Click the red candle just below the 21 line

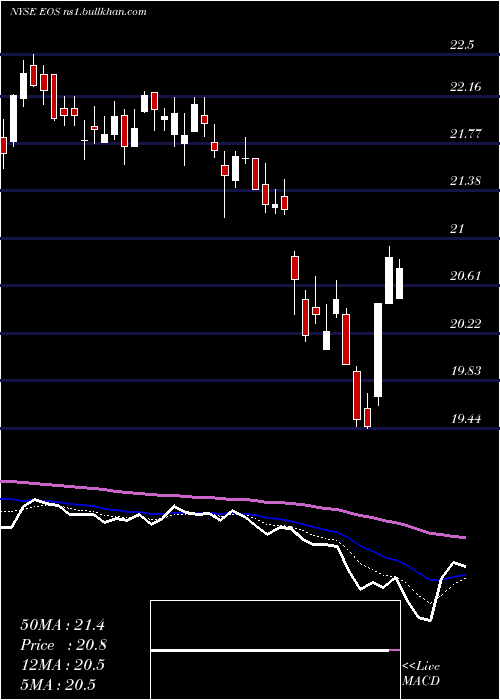tap(295, 268)
